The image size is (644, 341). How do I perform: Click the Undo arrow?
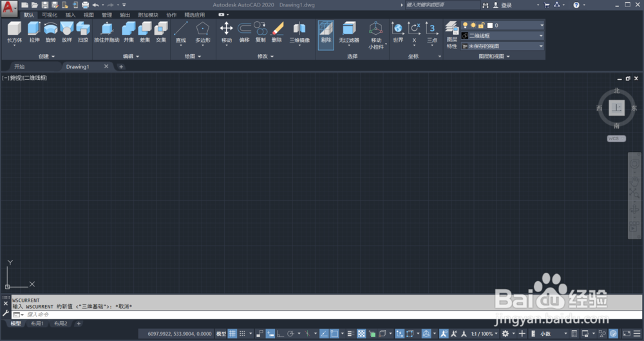95,5
